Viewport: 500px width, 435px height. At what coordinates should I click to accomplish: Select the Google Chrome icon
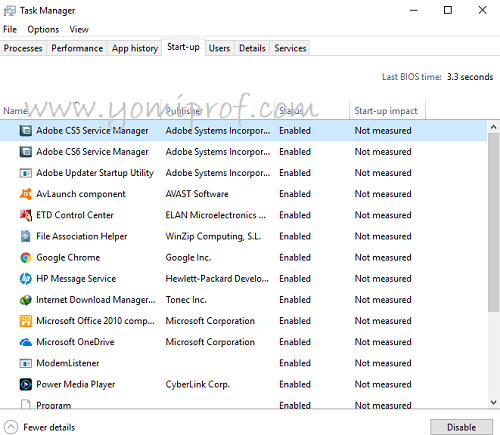tap(26, 257)
